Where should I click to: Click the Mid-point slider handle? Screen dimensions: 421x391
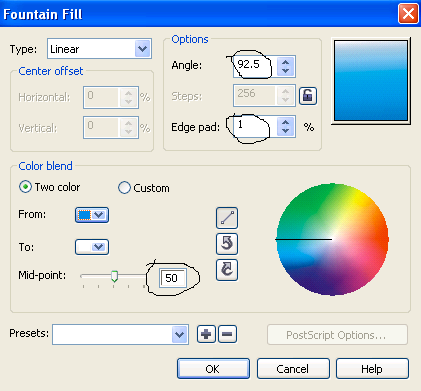[x=114, y=277]
